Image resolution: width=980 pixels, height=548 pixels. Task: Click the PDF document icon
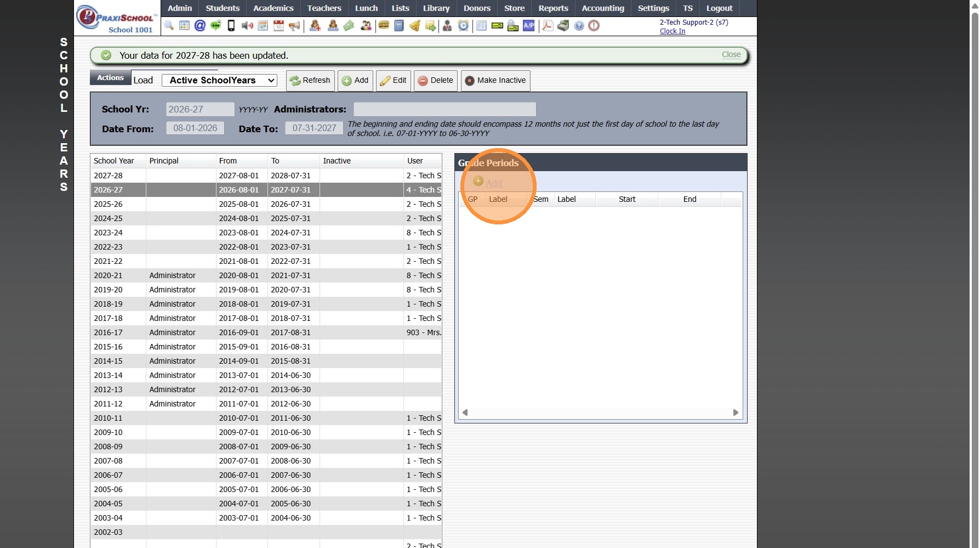coord(548,26)
